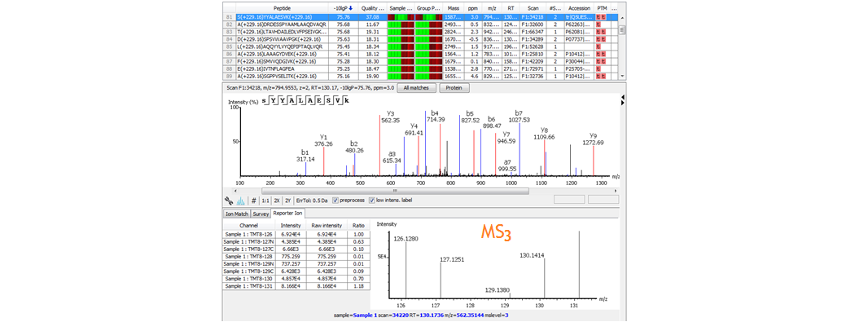This screenshot has height=322, width=868.
Task: Reset zoom with the 1:1 button
Action: tap(265, 201)
